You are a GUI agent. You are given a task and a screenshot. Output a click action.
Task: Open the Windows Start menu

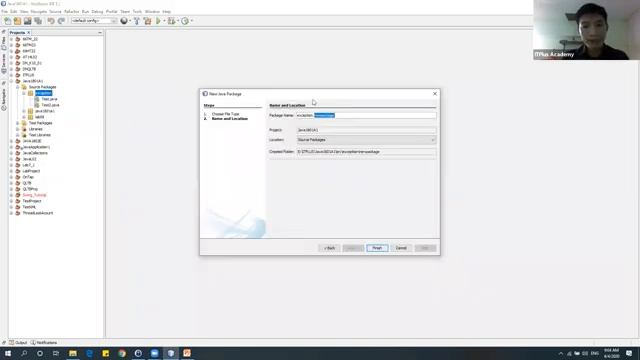[x=8, y=353]
